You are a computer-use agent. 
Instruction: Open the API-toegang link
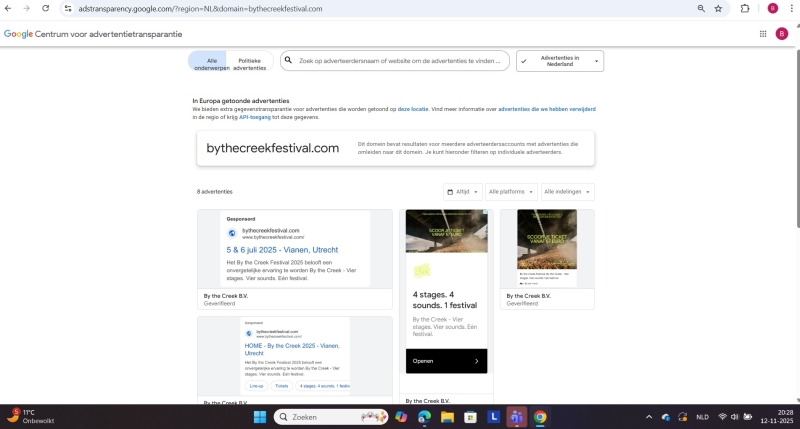tap(255, 117)
